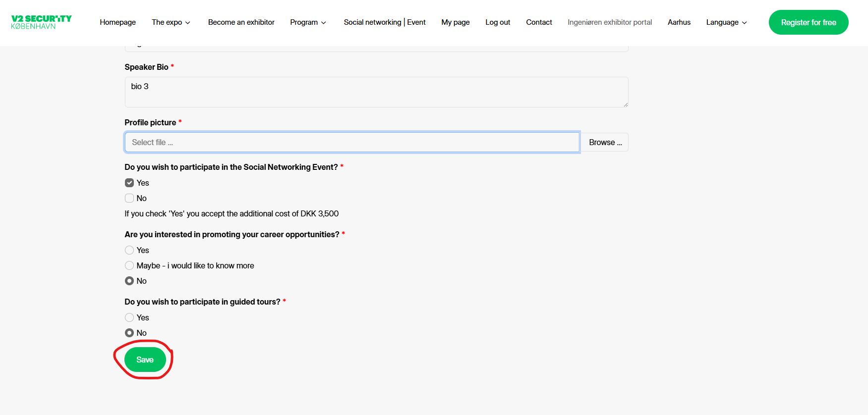Check the No checkbox for Social Networking Event
This screenshot has height=415, width=868.
pyautogui.click(x=129, y=198)
